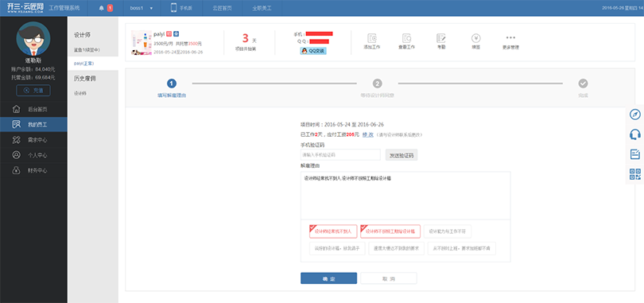Click the 设计师 section heading
This screenshot has height=303, width=644.
82,35
